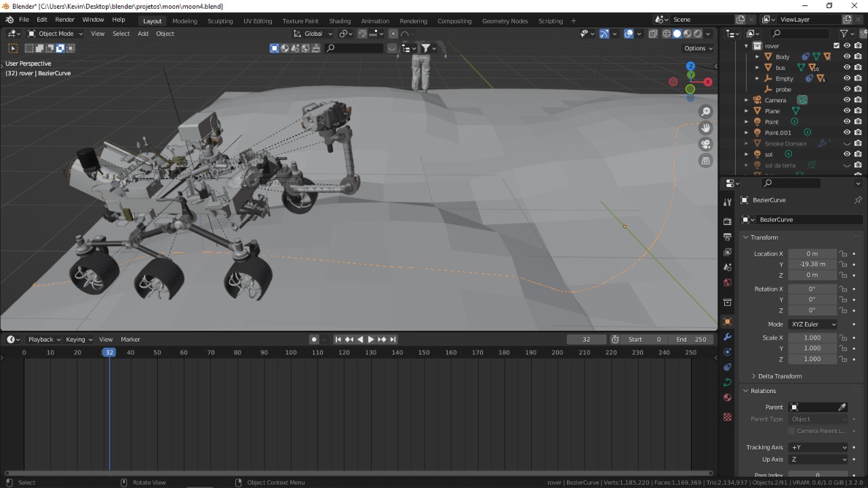Expand the Body object in the outliner
The height and width of the screenshot is (488, 868).
(757, 57)
